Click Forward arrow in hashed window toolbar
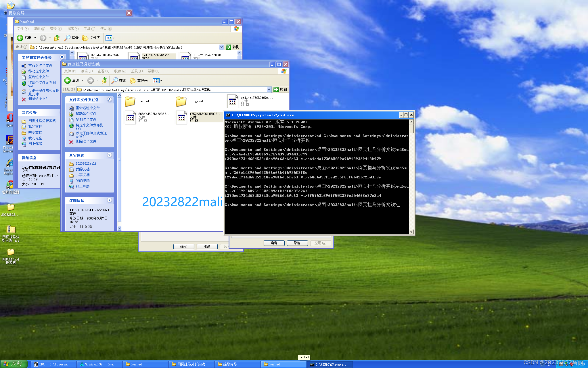This screenshot has height=368, width=588. click(43, 38)
